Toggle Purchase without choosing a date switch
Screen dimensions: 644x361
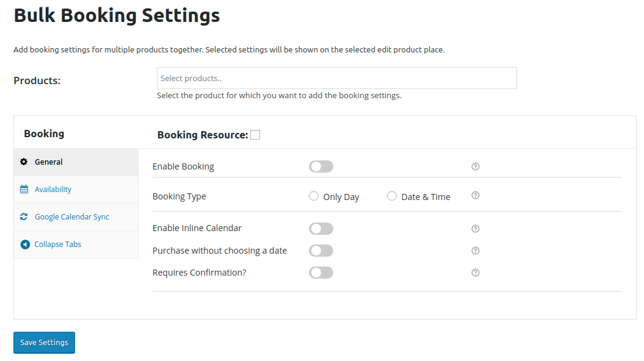[x=321, y=251]
